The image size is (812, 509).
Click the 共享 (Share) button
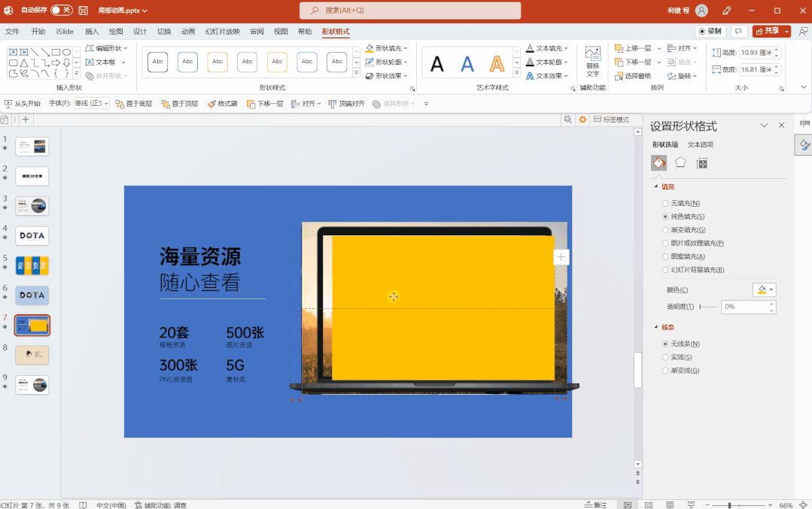768,31
